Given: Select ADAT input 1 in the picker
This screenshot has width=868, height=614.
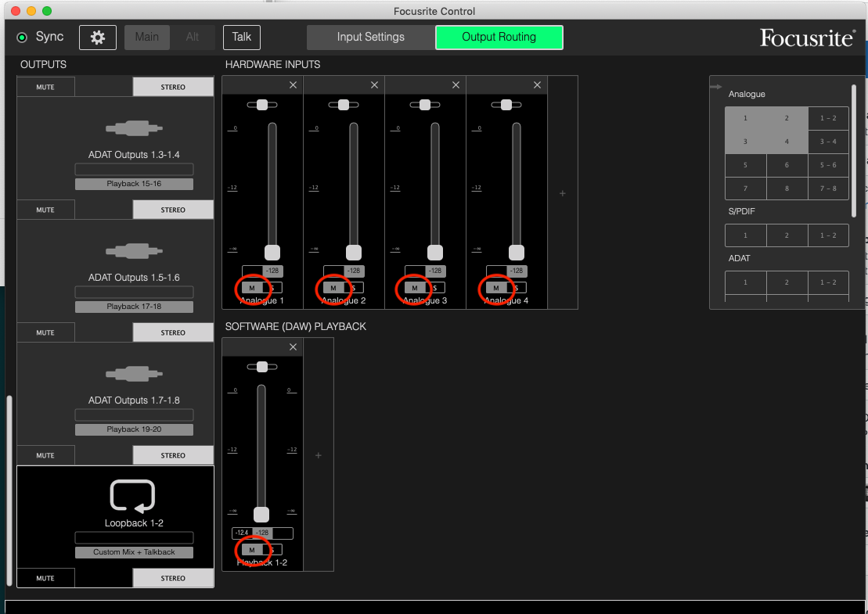Looking at the screenshot, I should pyautogui.click(x=745, y=282).
